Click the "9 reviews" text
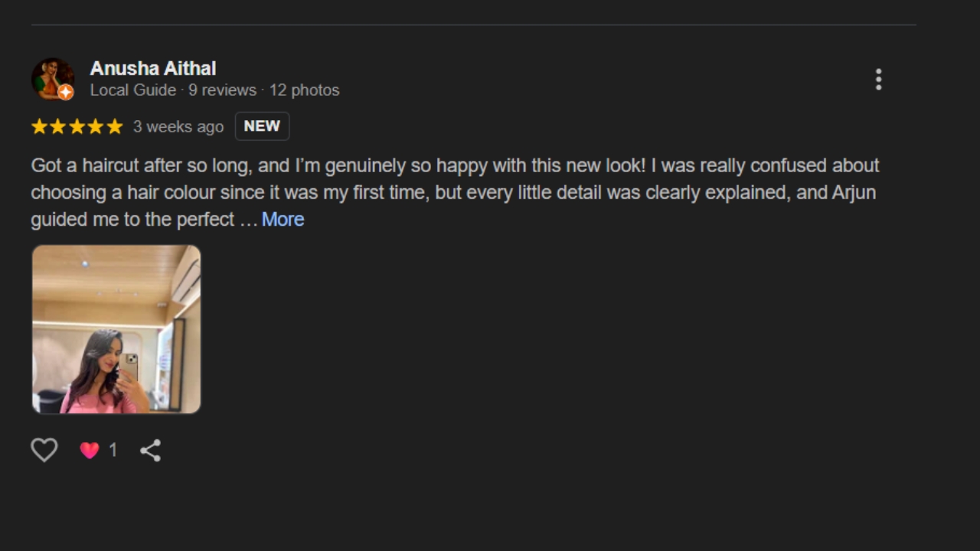The height and width of the screenshot is (551, 980). click(x=222, y=90)
